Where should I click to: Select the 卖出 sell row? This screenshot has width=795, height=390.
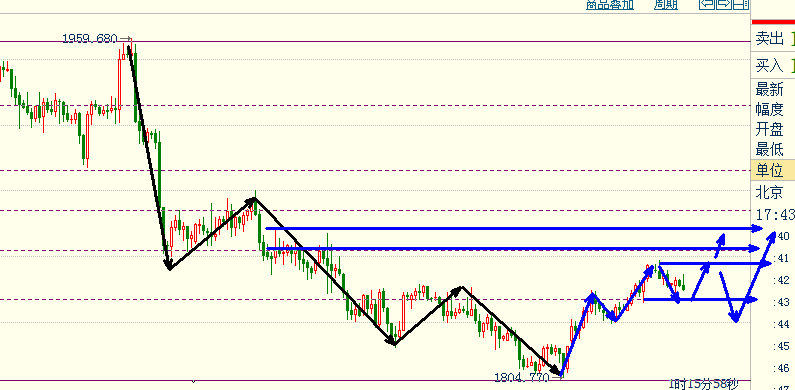pos(773,39)
